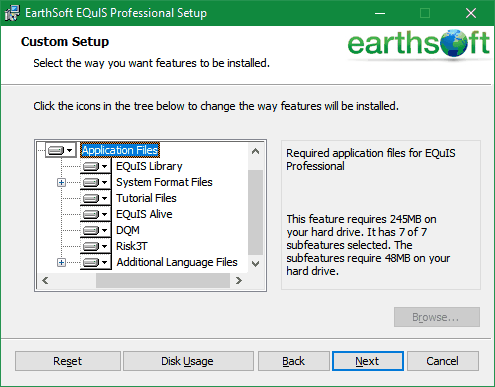Expand the System Format Files tree node
The height and width of the screenshot is (387, 495).
(61, 182)
